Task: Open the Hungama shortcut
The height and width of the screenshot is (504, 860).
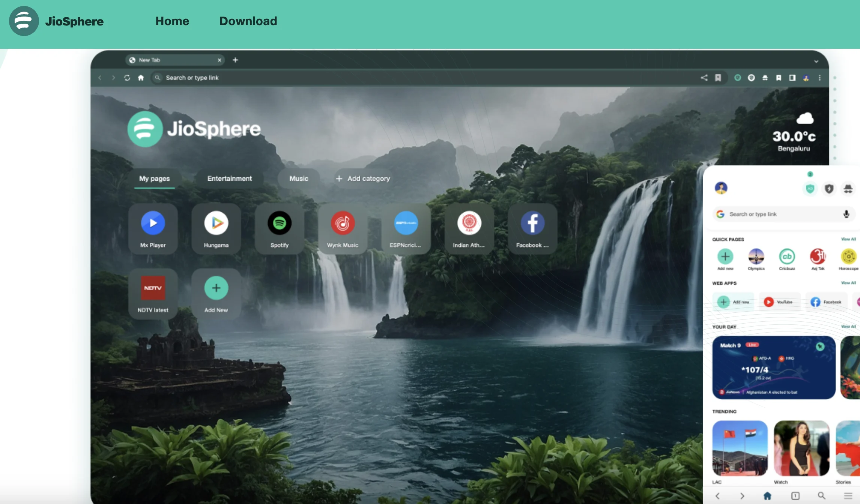Action: pos(216,228)
